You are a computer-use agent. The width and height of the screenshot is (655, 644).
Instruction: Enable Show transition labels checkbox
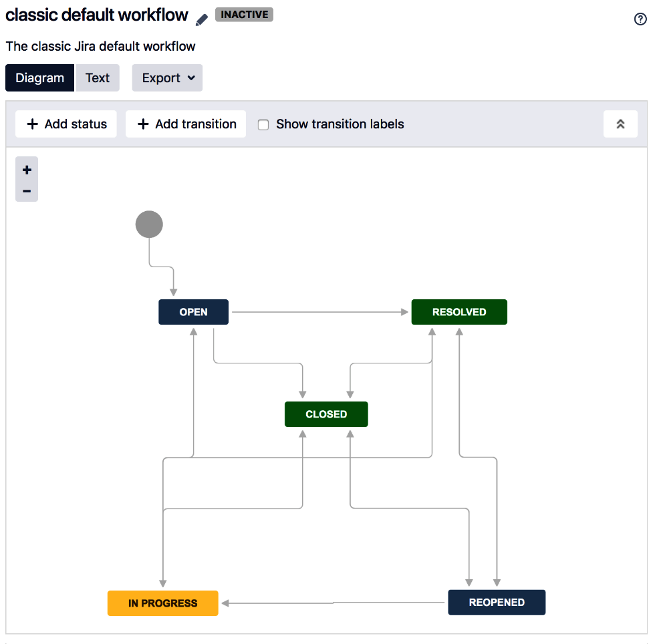263,125
